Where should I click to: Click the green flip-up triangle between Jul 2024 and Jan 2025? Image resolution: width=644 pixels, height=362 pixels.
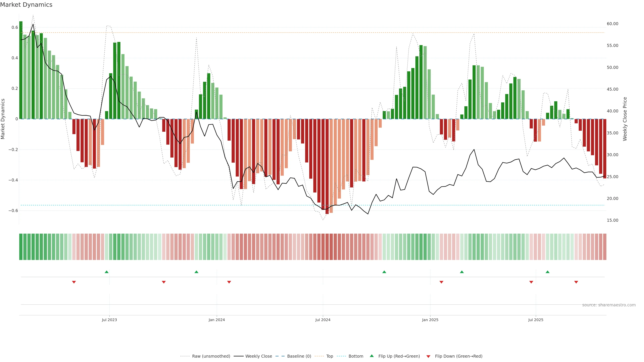point(384,272)
